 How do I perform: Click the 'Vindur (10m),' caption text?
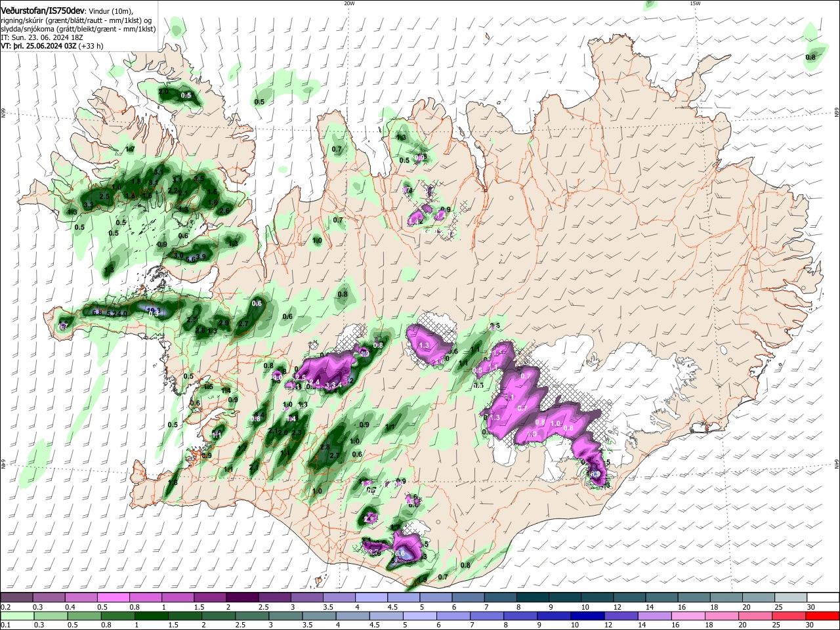[111, 11]
